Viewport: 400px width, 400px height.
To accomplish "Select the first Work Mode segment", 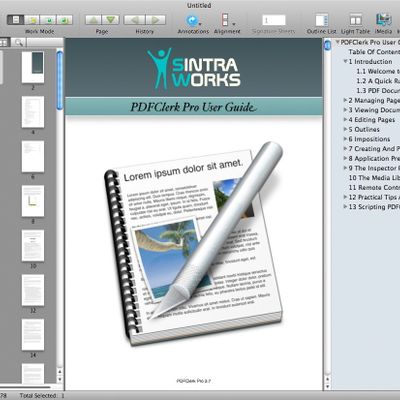I will click(15, 20).
